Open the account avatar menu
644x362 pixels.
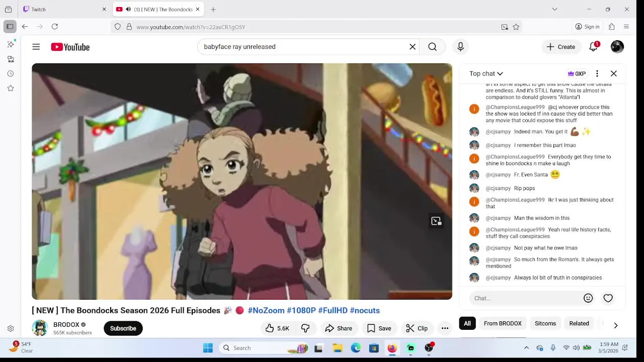(x=617, y=47)
